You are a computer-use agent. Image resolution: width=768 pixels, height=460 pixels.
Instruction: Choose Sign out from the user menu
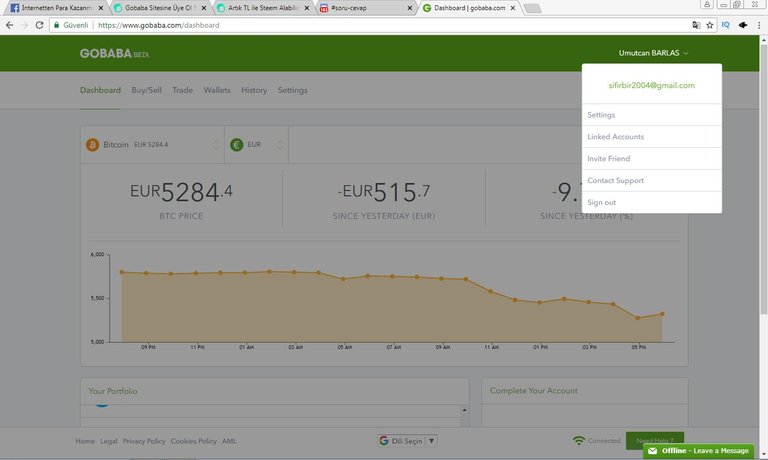click(602, 203)
